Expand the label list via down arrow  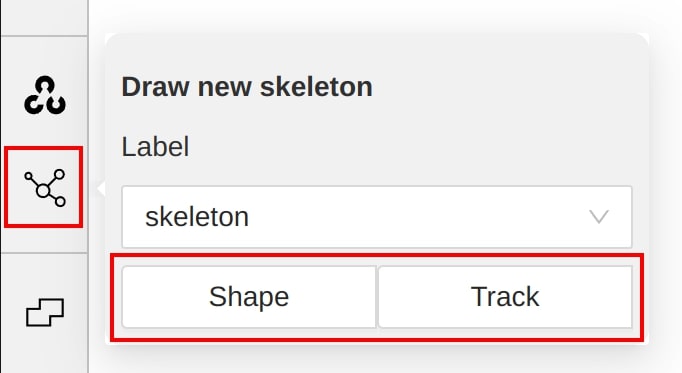coord(598,216)
